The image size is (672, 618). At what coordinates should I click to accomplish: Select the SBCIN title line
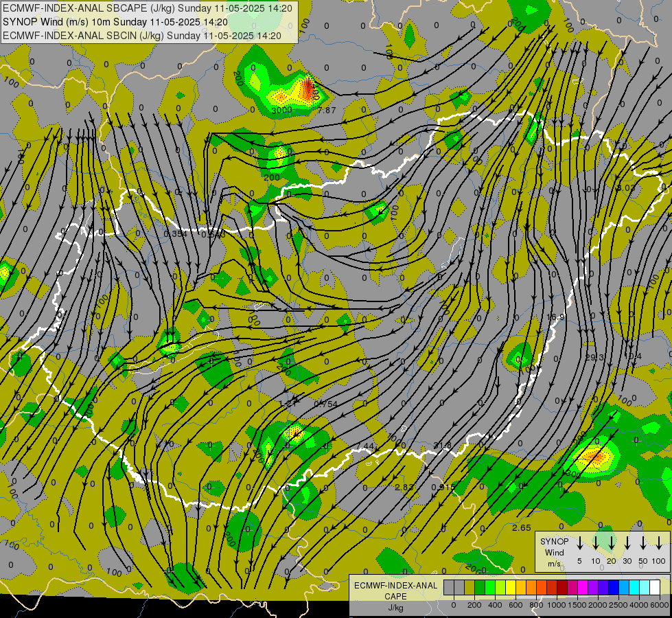pyautogui.click(x=142, y=36)
